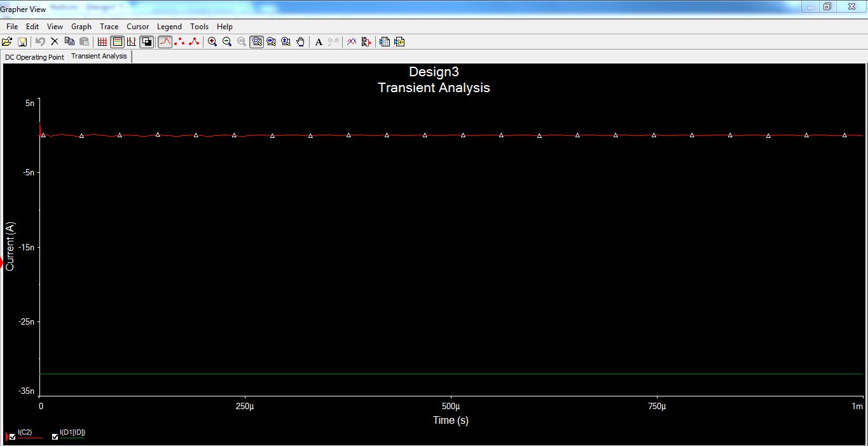Select the Transient Analysis tab
Image resolution: width=868 pixels, height=446 pixels.
99,56
